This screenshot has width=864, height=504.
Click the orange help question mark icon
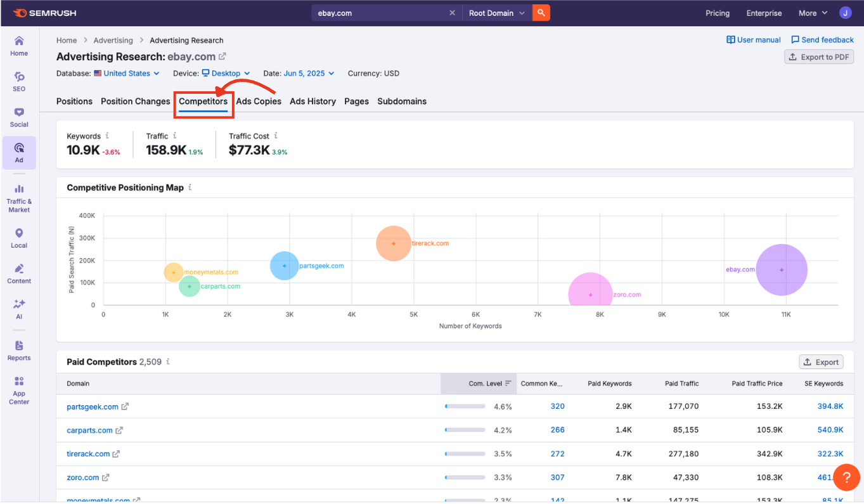[847, 477]
